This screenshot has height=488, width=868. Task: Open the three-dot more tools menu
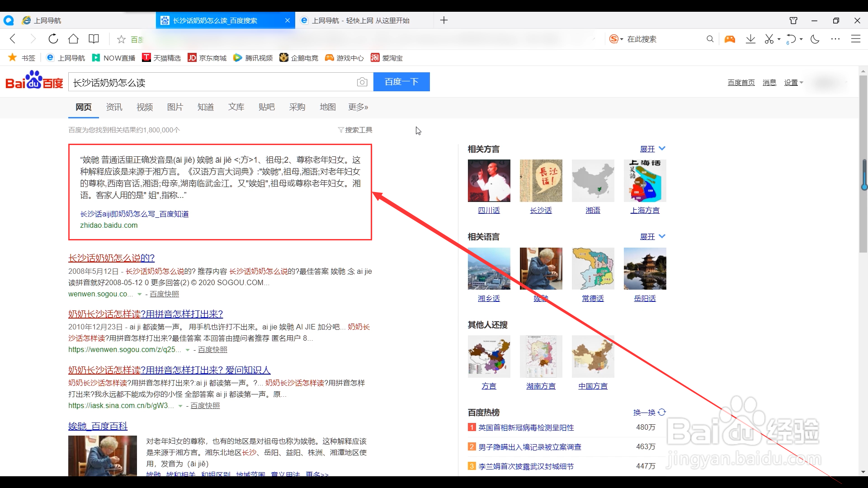[835, 39]
